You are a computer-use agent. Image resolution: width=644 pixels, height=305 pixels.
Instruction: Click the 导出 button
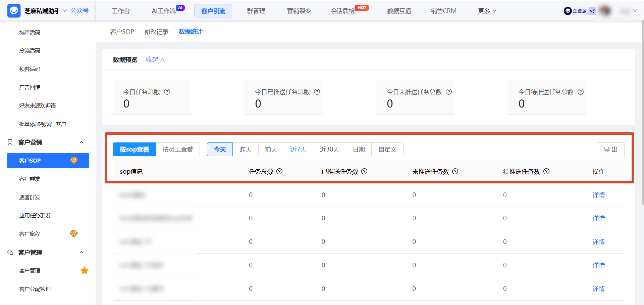[610, 149]
